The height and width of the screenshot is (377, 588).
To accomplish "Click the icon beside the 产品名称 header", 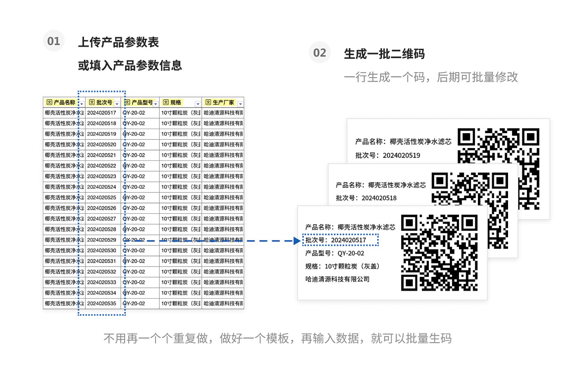I will coord(49,102).
